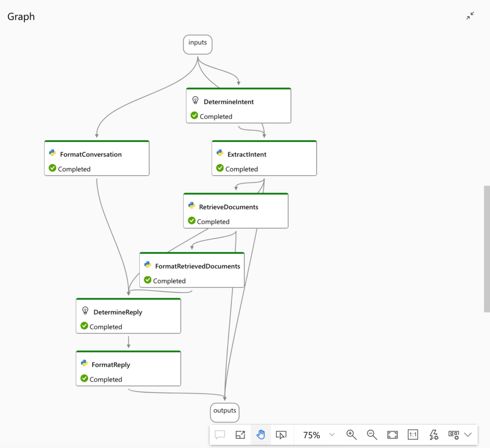Click the vertical scrollbar thumb

pos(487,249)
